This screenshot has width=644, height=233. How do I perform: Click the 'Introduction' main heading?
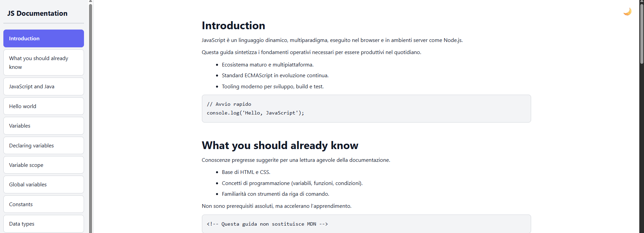[x=233, y=25]
